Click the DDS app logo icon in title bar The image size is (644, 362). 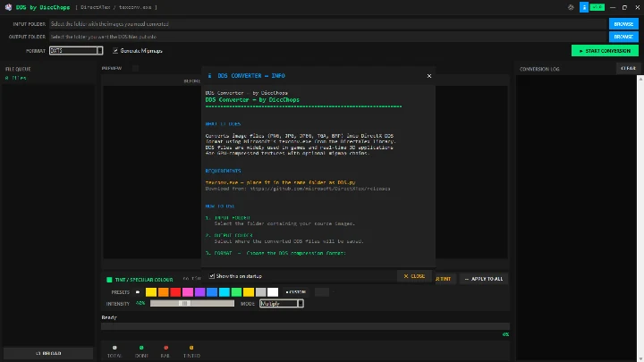pyautogui.click(x=8, y=7)
